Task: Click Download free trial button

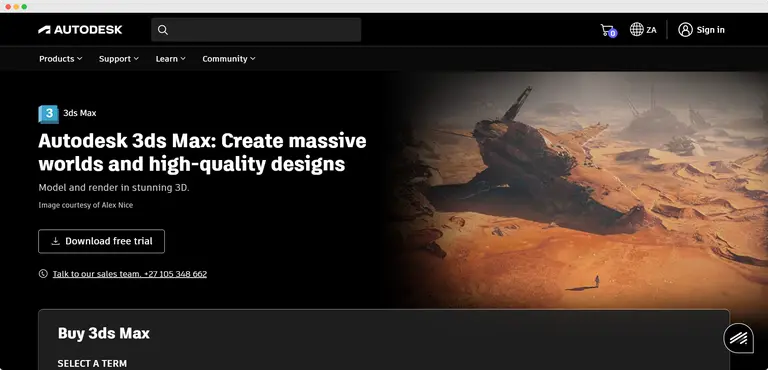Action: 101,241
